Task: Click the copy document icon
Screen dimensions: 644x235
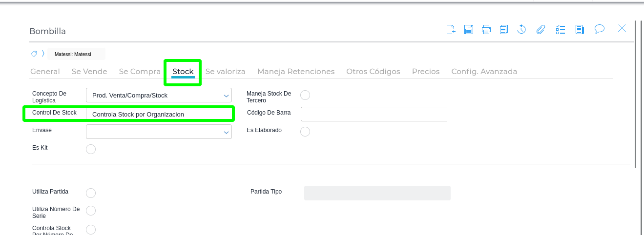Action: coord(504,29)
